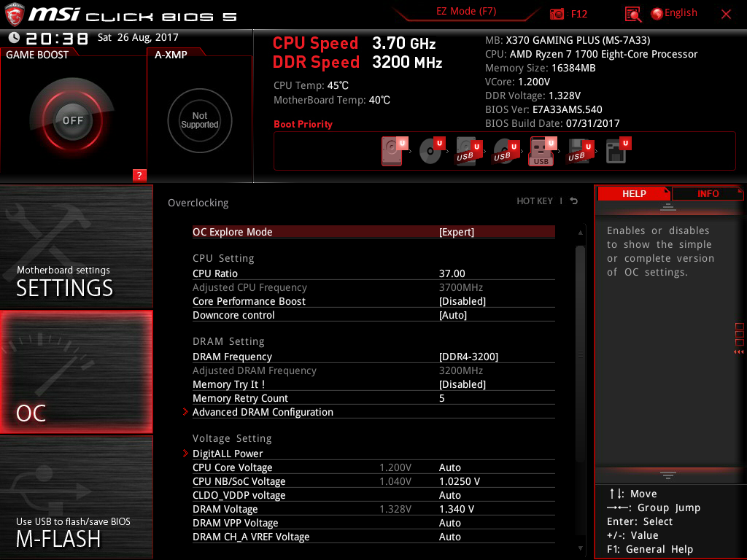The height and width of the screenshot is (560, 747).
Task: Open CLDO_VDDP voltage Auto setting
Action: tap(373, 495)
